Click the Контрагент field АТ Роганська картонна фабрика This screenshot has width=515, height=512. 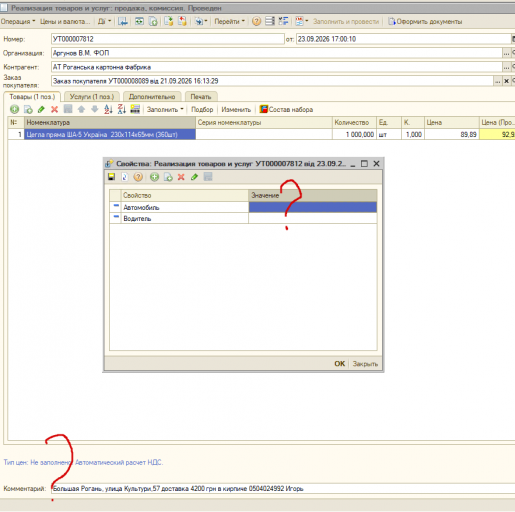(x=277, y=67)
